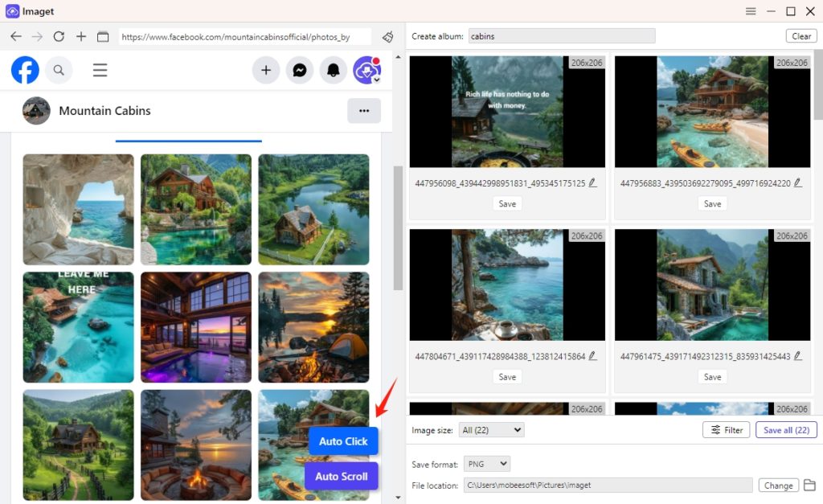Open the Messenger icon

point(300,70)
